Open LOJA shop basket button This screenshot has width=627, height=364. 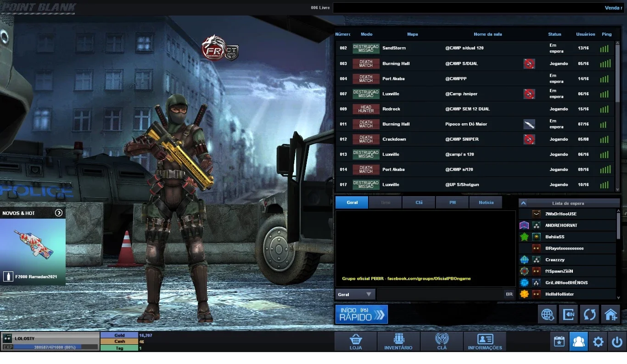point(356,342)
